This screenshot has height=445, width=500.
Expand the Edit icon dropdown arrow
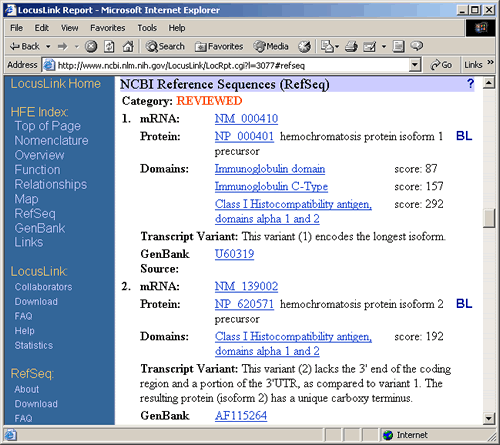point(384,46)
